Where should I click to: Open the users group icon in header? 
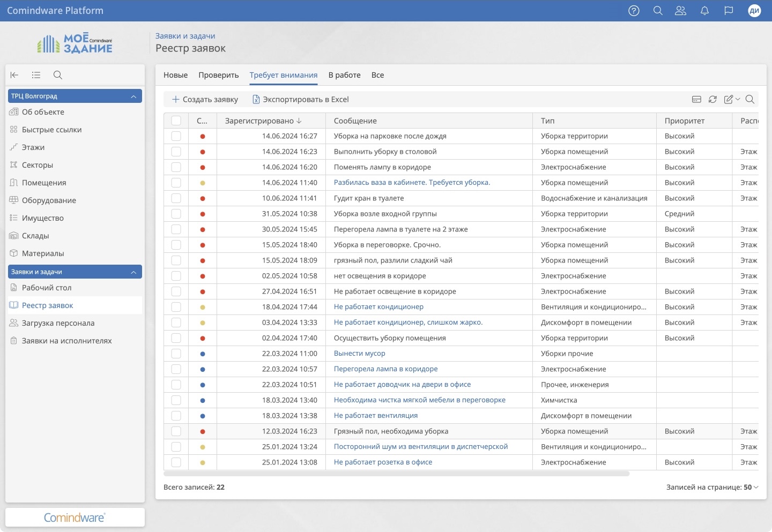(x=680, y=11)
